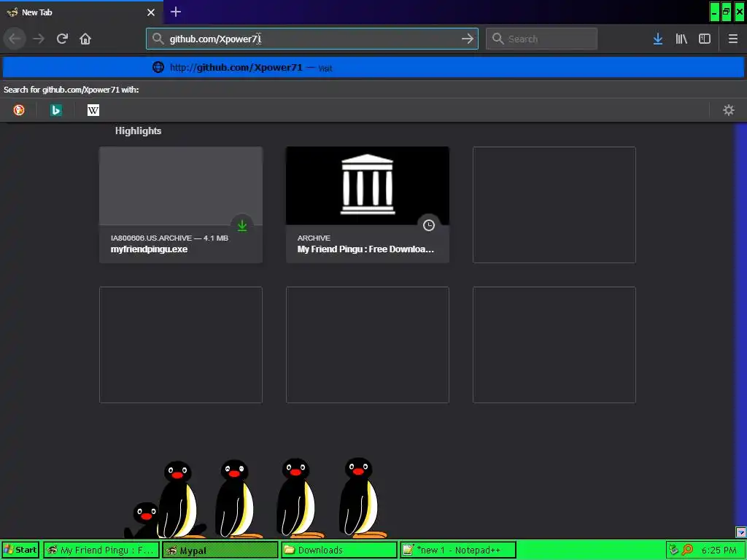Click the system tray clock 6:25 PM
747x560 pixels.
coord(719,550)
